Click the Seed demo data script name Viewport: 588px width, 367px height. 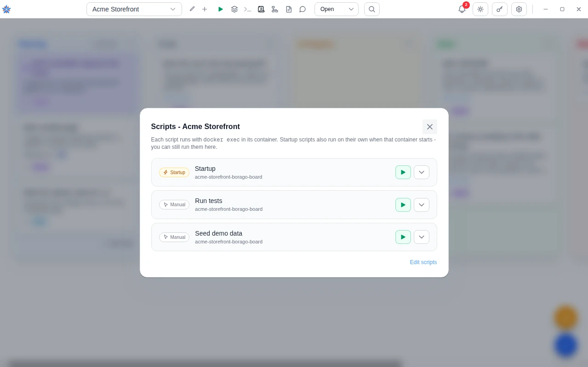coord(218,233)
